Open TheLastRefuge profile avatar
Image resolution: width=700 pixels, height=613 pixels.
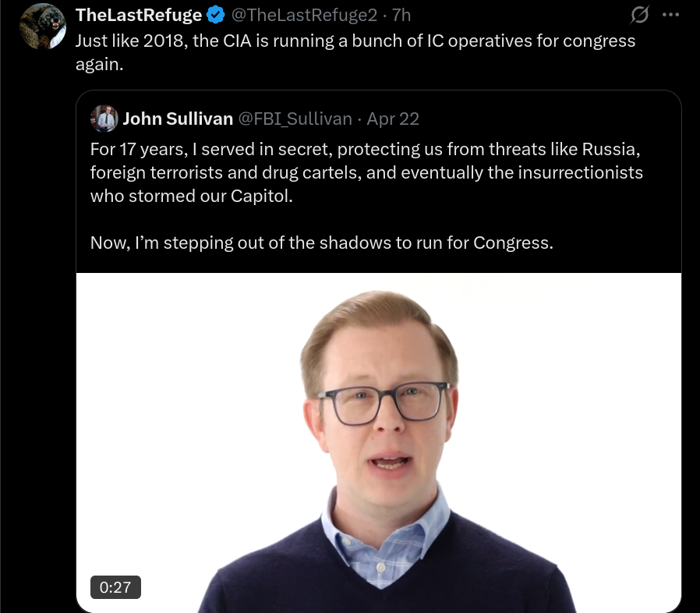[43, 27]
